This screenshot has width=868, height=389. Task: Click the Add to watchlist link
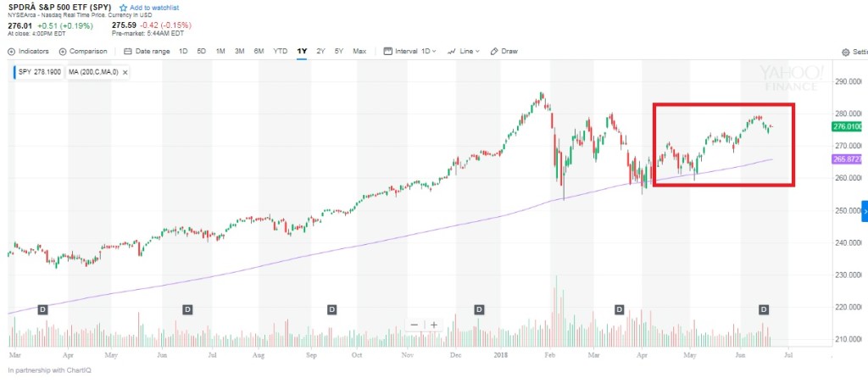click(153, 8)
